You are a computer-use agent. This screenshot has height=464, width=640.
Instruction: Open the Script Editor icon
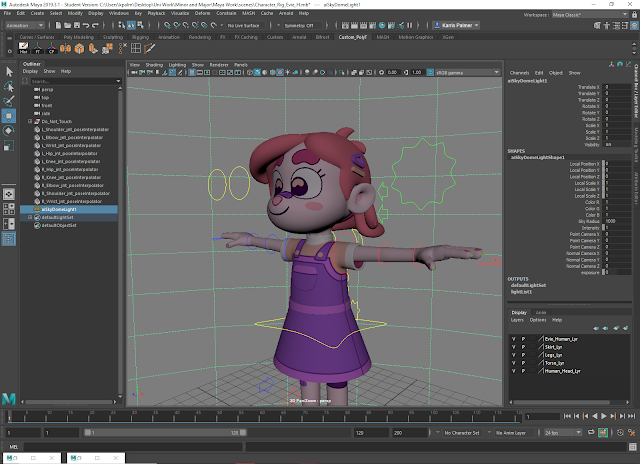click(633, 447)
